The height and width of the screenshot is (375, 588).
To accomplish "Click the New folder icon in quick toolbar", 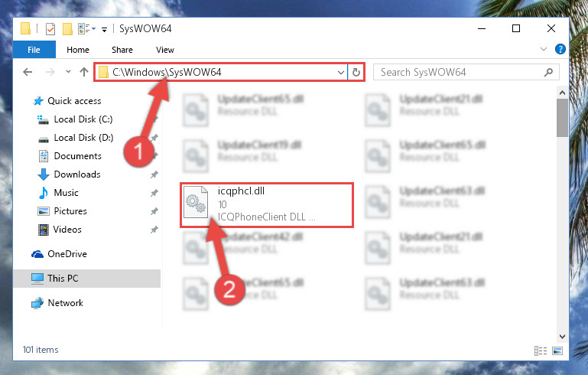I will click(67, 28).
